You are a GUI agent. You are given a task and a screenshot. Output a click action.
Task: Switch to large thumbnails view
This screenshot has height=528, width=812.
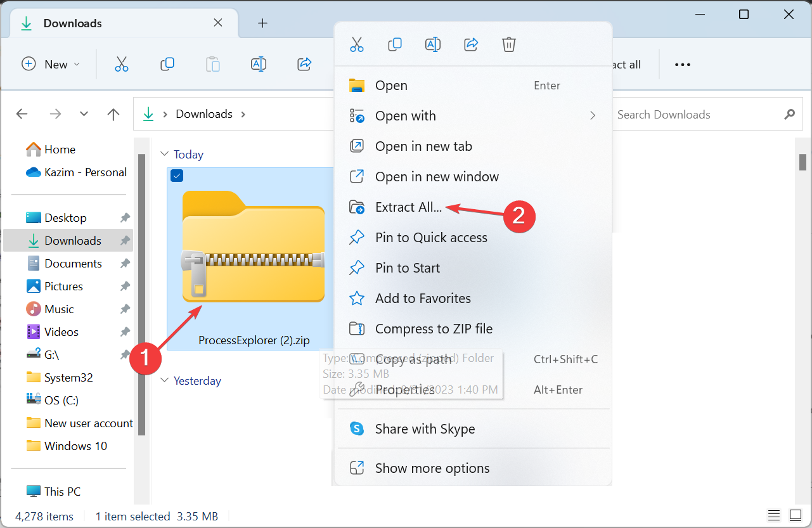click(796, 515)
